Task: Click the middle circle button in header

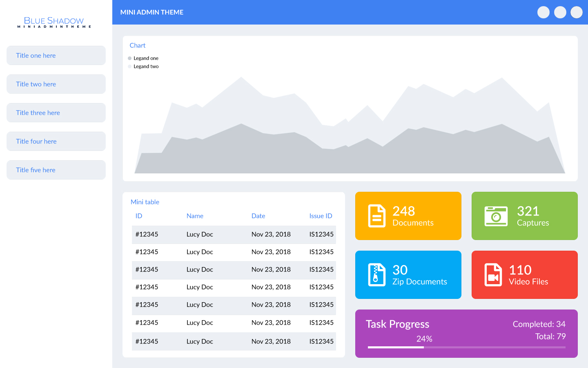Action: coord(560,12)
